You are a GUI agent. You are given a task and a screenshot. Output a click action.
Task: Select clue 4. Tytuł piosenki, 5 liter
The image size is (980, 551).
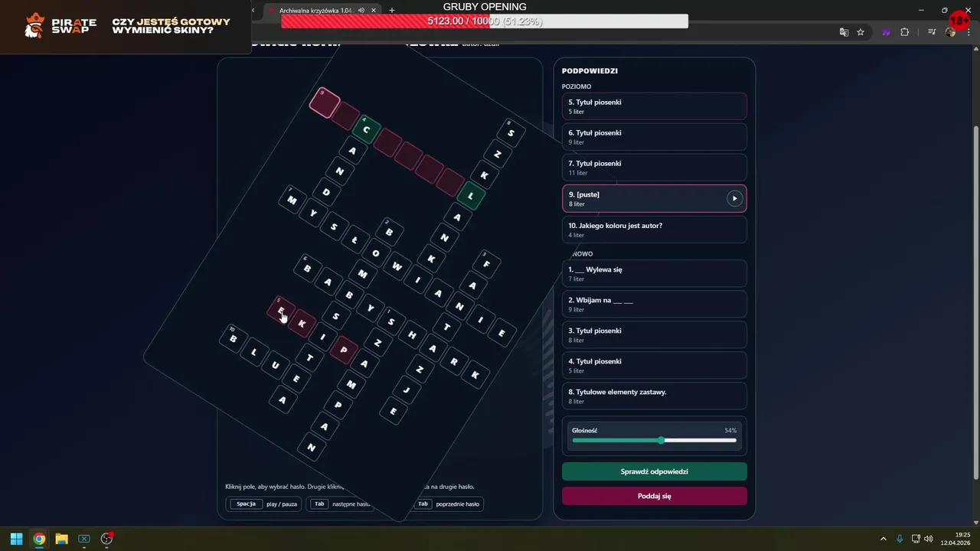point(654,365)
